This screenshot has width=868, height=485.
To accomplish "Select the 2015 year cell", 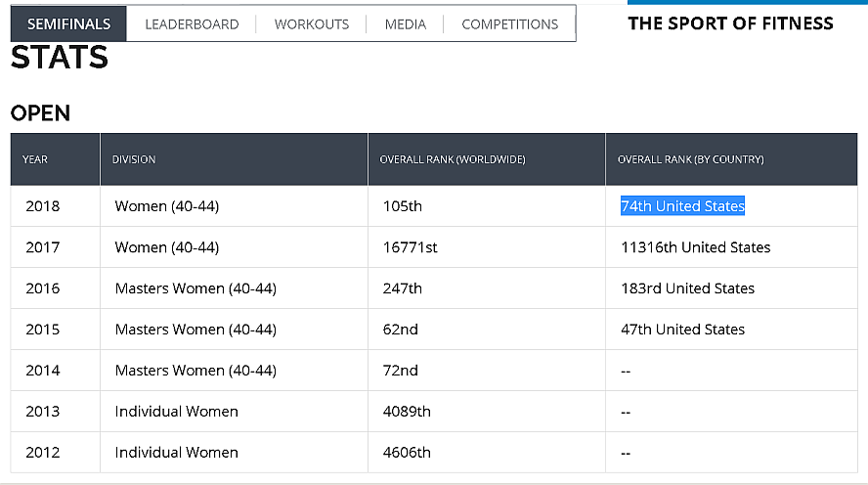I will pyautogui.click(x=56, y=329).
